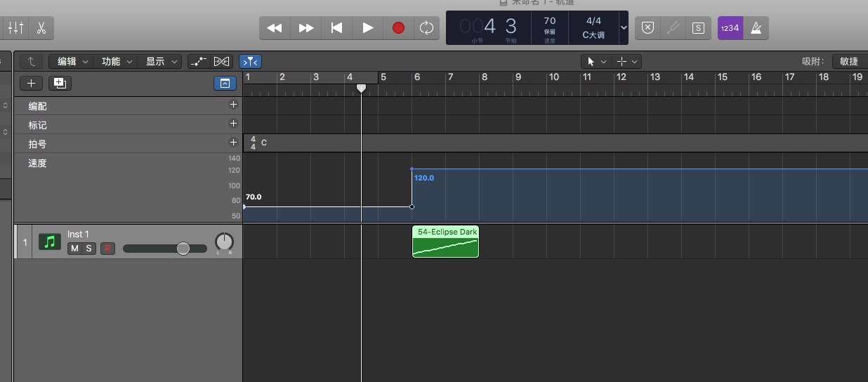Viewport: 868px width, 382px height.
Task: Click the C大调 key signature in the LCD
Action: (x=593, y=34)
